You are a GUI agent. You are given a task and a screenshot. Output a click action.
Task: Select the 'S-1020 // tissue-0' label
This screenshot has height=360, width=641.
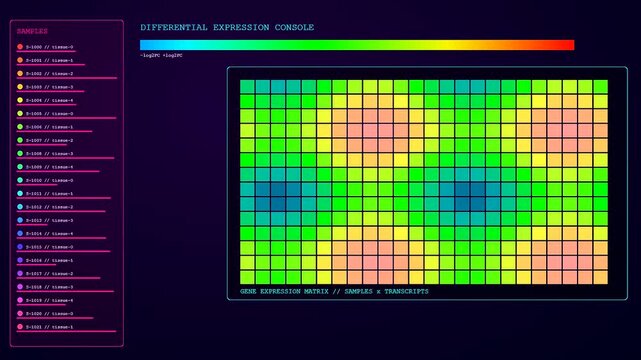click(49, 313)
